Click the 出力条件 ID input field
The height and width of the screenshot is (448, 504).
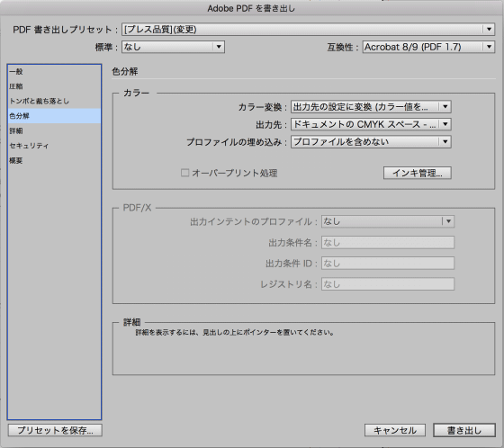pyautogui.click(x=388, y=264)
